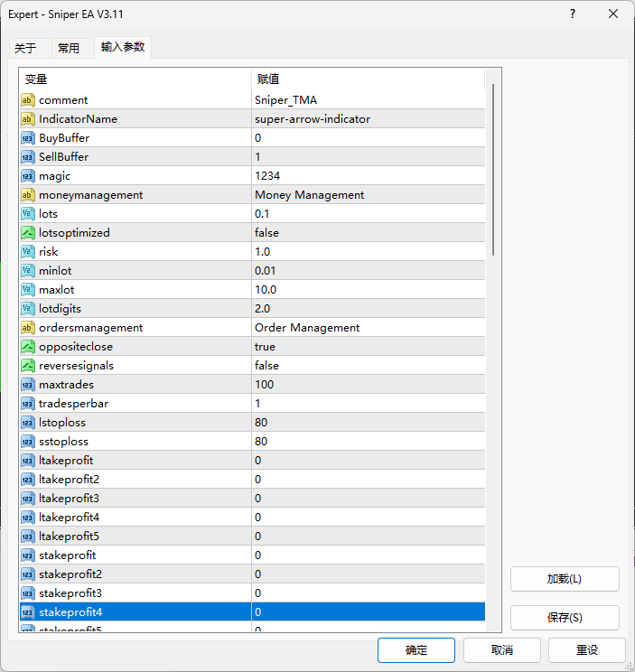Viewport: 635px width, 672px height.
Task: Edit the magic value 1234
Action: click(368, 176)
